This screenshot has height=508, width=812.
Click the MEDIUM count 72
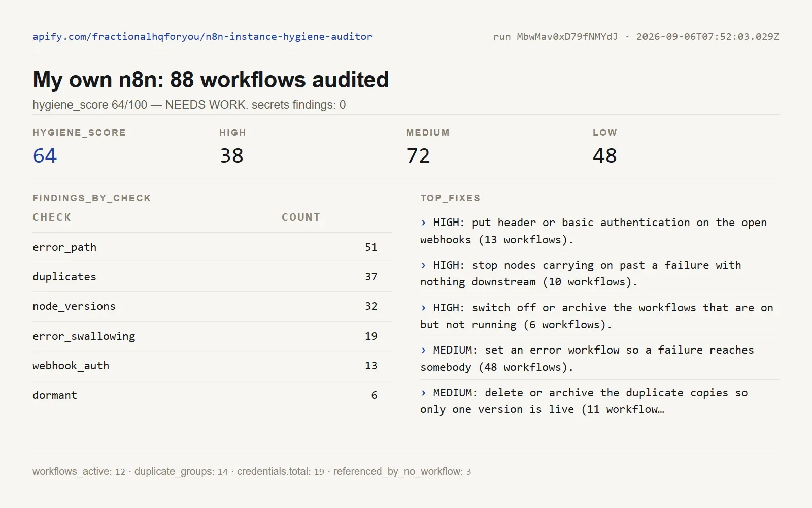[418, 155]
